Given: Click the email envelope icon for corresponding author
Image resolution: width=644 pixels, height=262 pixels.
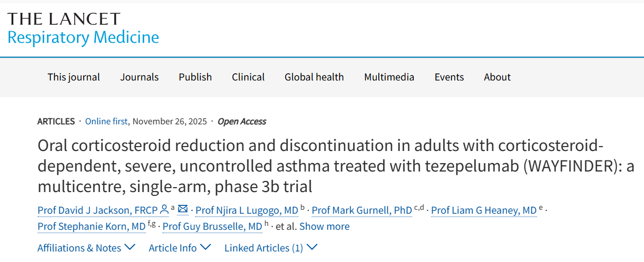Looking at the screenshot, I should tap(182, 209).
